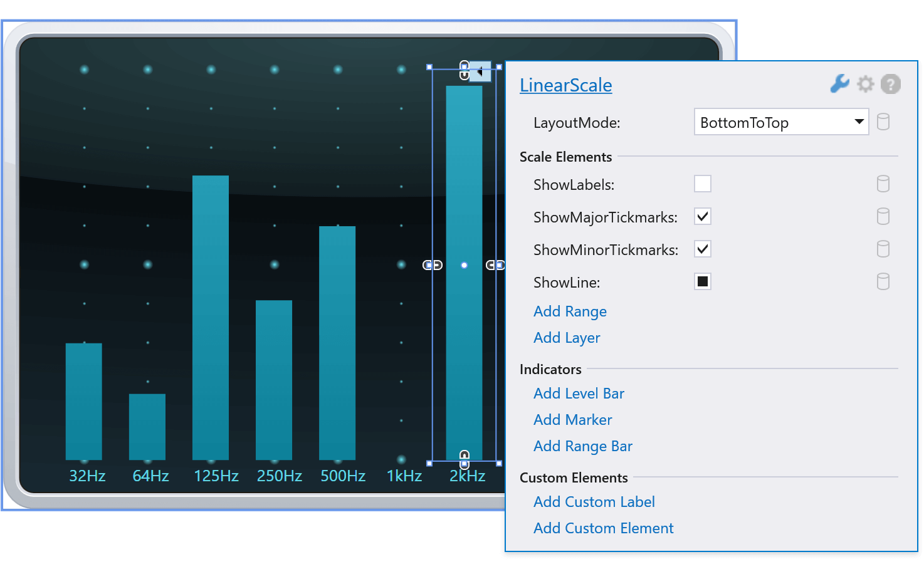Image resolution: width=924 pixels, height=579 pixels.
Task: Add a Marker indicator
Action: (x=572, y=420)
